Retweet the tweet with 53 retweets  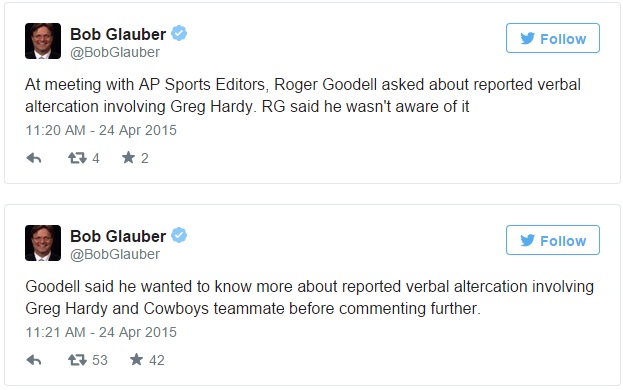pos(77,360)
